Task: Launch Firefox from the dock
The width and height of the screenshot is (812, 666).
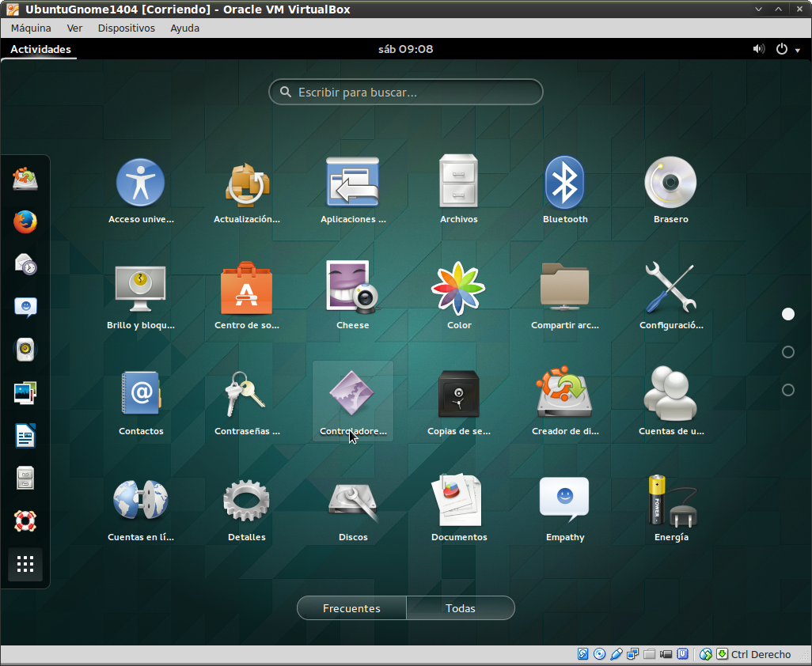Action: point(25,221)
